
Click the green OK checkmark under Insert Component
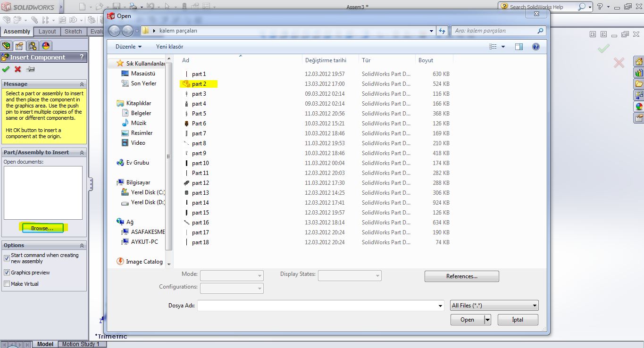pyautogui.click(x=6, y=69)
